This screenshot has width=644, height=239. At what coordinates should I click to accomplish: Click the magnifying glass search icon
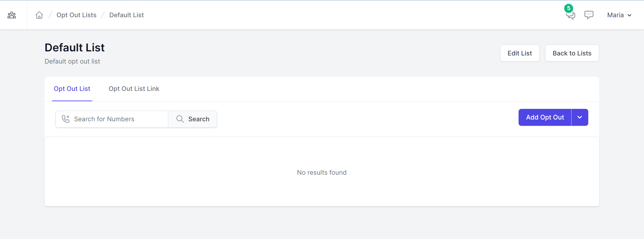point(180,119)
